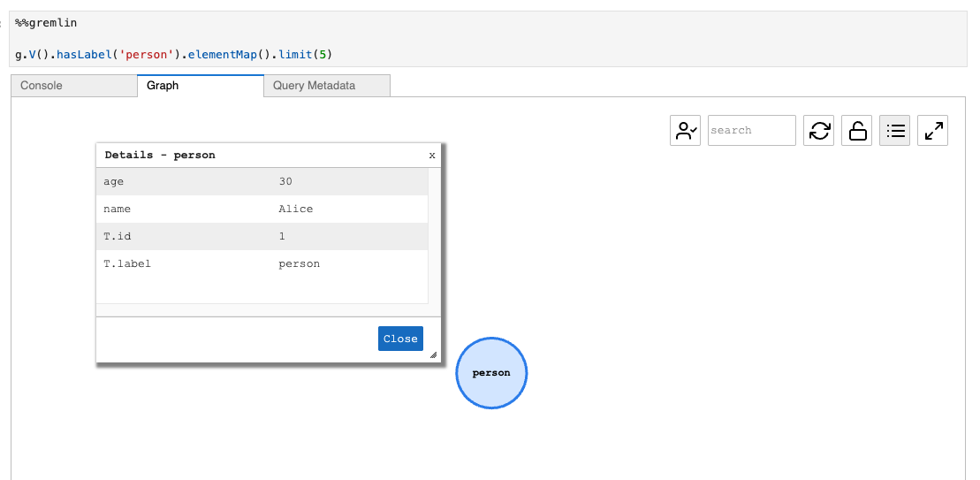Image resolution: width=980 pixels, height=480 pixels.
Task: Click the T.label value person
Action: point(300,263)
